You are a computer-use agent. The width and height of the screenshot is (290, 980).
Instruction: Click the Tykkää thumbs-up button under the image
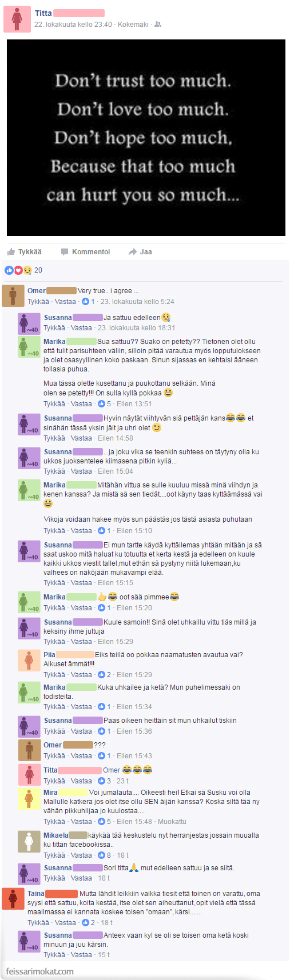[24, 252]
